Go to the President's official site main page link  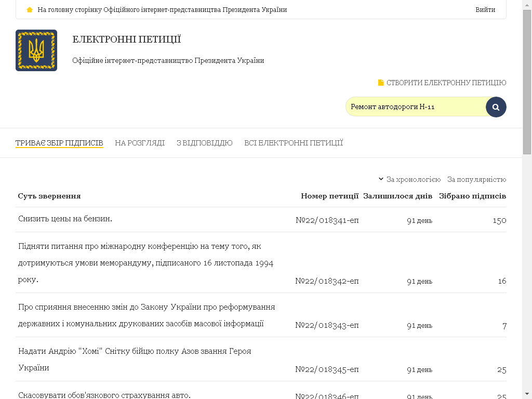(x=162, y=10)
